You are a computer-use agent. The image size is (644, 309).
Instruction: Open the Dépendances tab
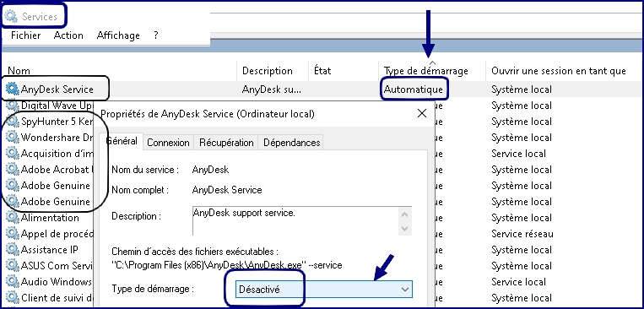click(291, 143)
